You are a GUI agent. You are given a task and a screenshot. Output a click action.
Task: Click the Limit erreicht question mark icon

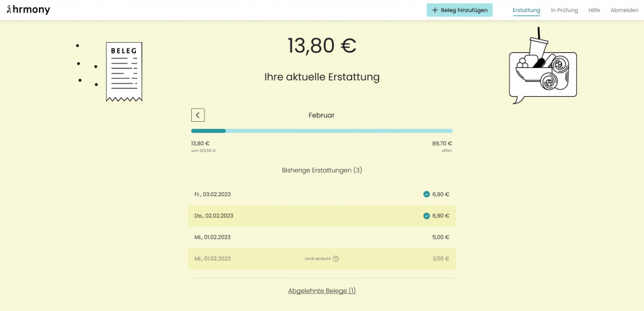click(x=336, y=259)
